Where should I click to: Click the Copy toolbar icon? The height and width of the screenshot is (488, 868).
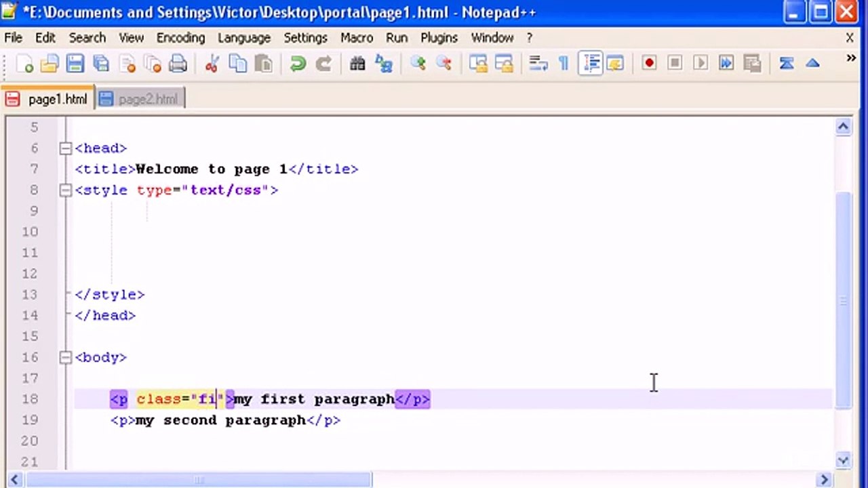[x=238, y=64]
